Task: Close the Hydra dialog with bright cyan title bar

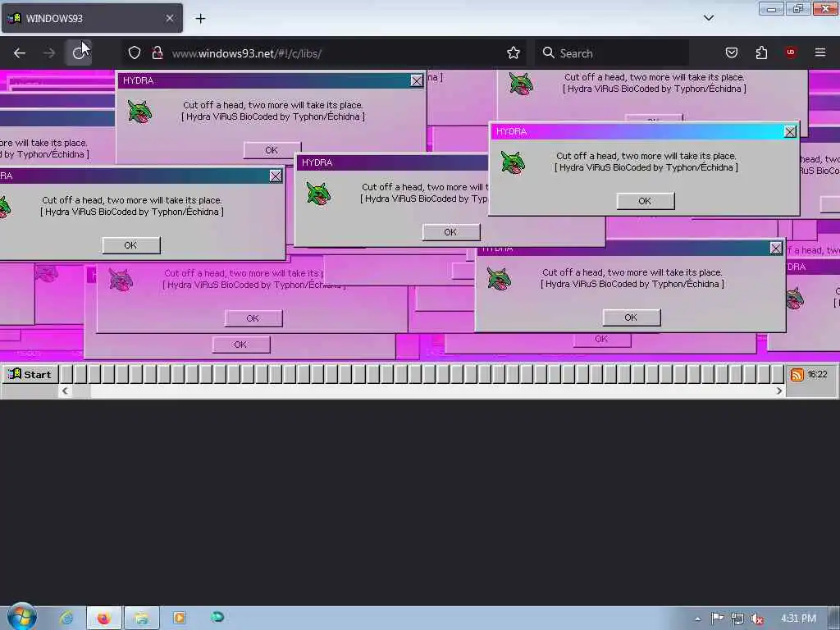Action: coord(790,132)
